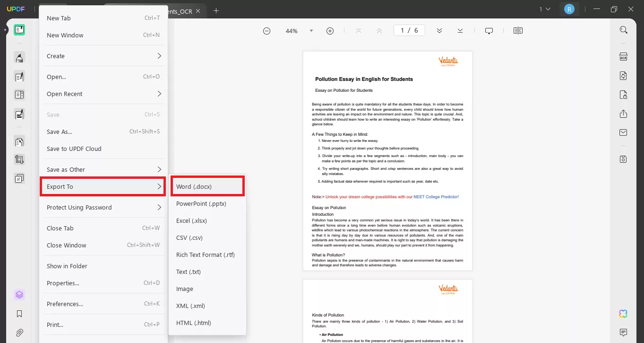644x343 pixels.
Task: Open the user account avatar R
Action: coord(569,9)
